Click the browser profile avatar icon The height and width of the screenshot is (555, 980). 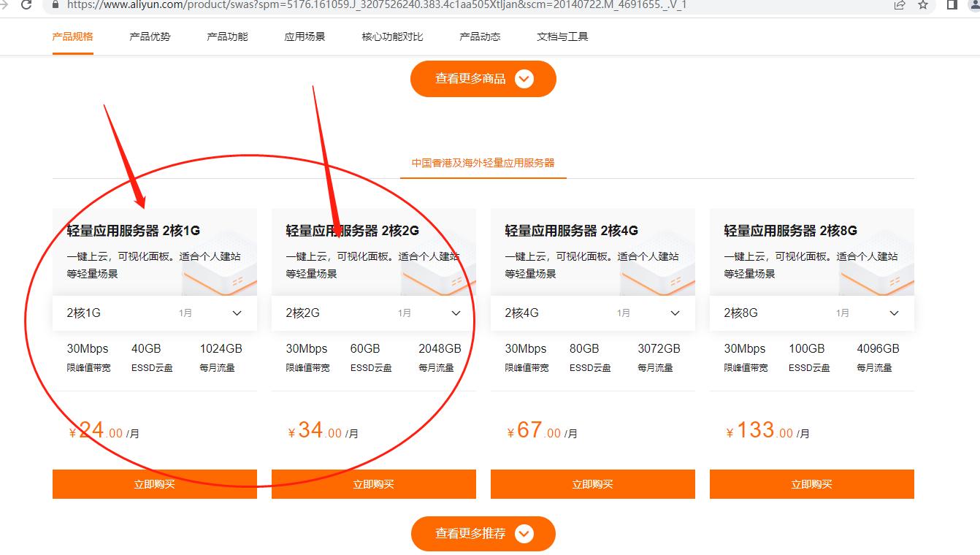[973, 5]
